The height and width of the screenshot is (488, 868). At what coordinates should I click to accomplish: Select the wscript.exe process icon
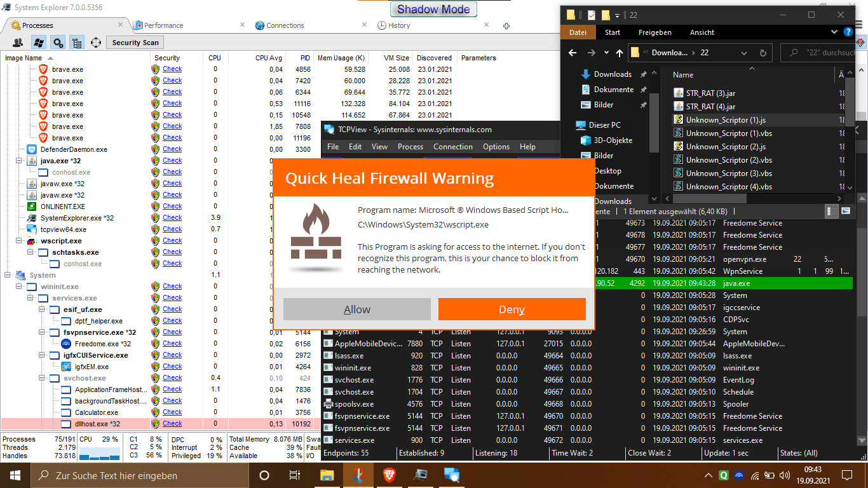(x=31, y=241)
